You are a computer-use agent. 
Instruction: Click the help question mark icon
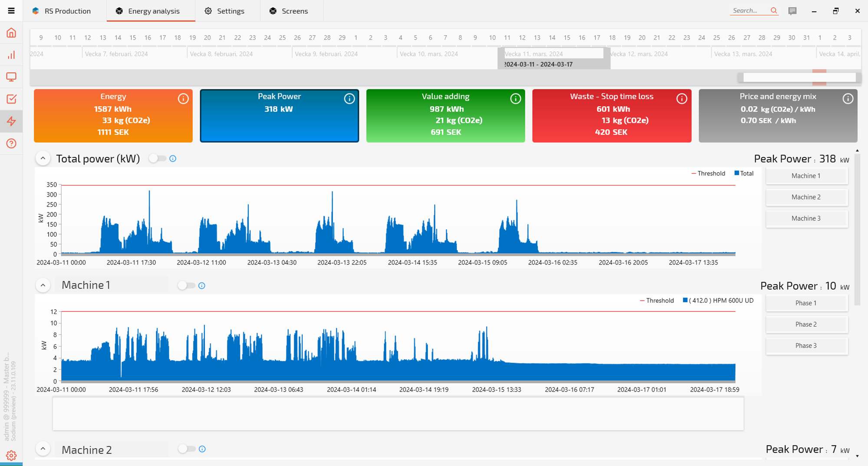click(x=11, y=143)
